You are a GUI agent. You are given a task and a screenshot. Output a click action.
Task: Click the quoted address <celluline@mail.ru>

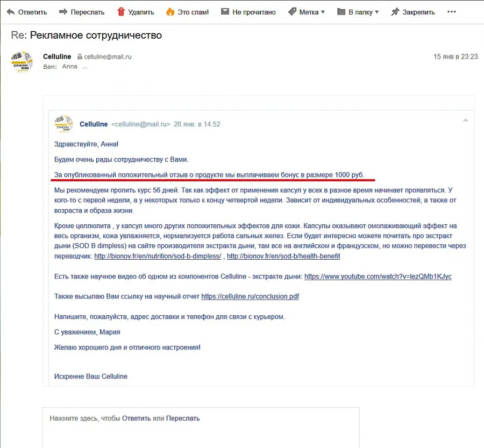(141, 124)
